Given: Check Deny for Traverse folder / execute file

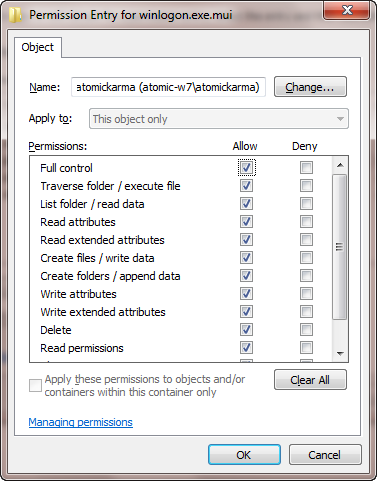Looking at the screenshot, I should [x=306, y=185].
